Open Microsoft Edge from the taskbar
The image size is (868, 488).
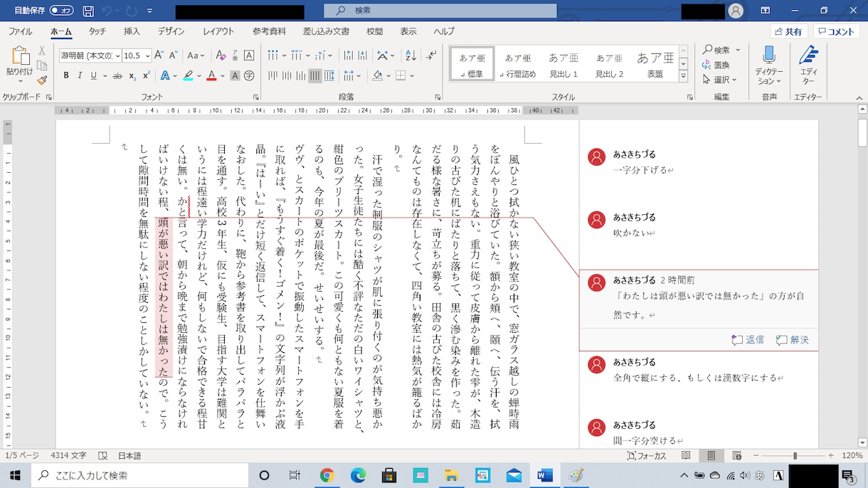(358, 475)
